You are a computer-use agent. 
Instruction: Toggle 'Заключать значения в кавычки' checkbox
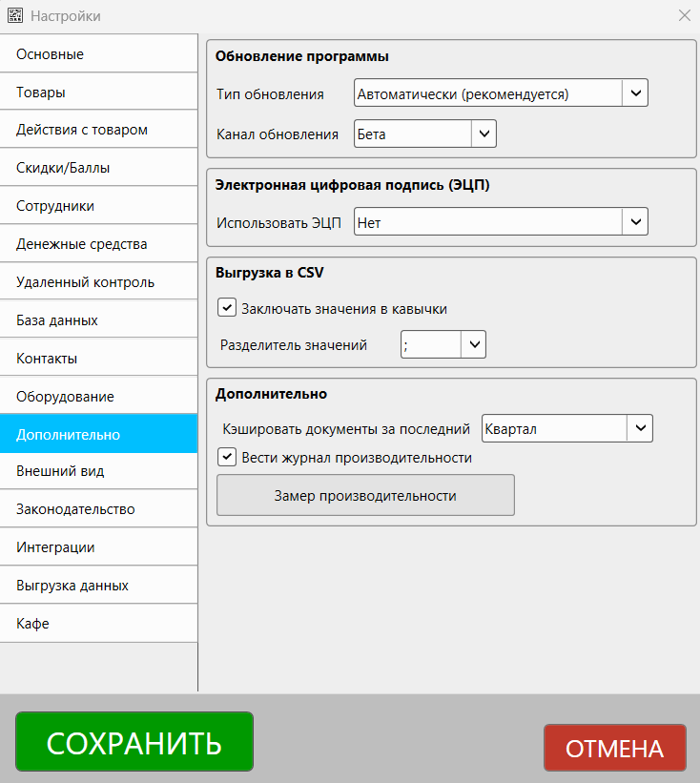tap(227, 308)
